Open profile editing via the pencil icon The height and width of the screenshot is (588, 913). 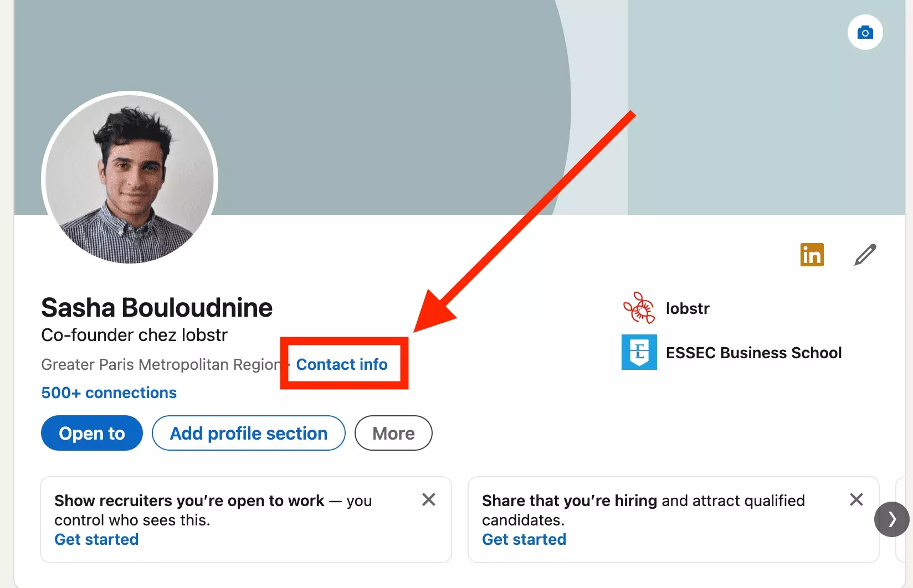pyautogui.click(x=865, y=255)
